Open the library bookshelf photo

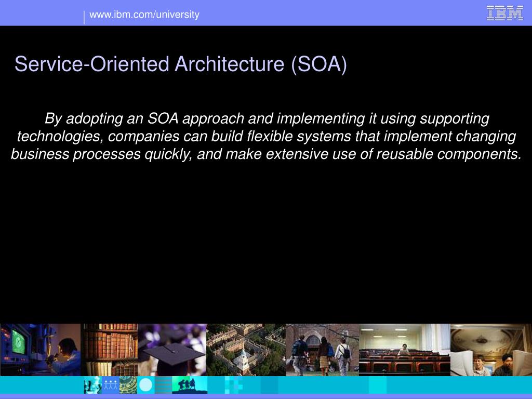(110, 350)
